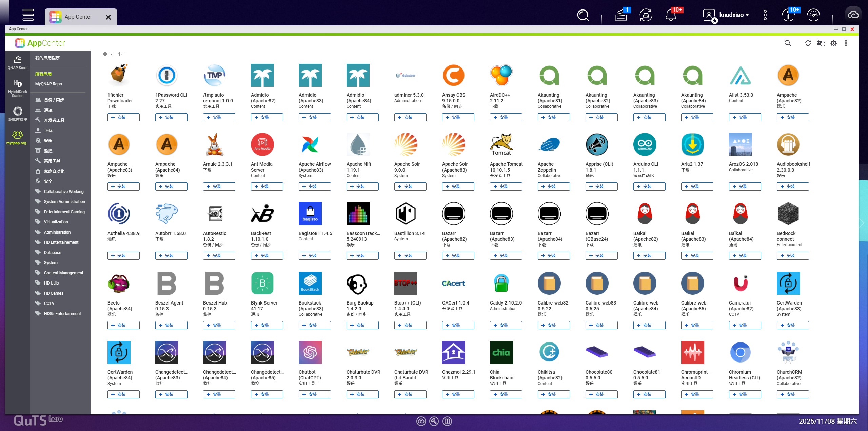
Task: Select HybridDesk Station sidebar icon
Action: (17, 87)
